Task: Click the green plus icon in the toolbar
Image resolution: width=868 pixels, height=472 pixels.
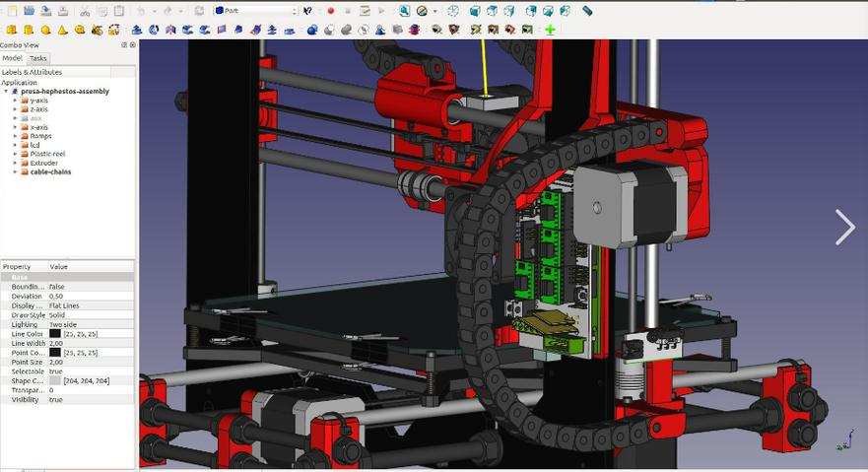Action: click(x=550, y=30)
